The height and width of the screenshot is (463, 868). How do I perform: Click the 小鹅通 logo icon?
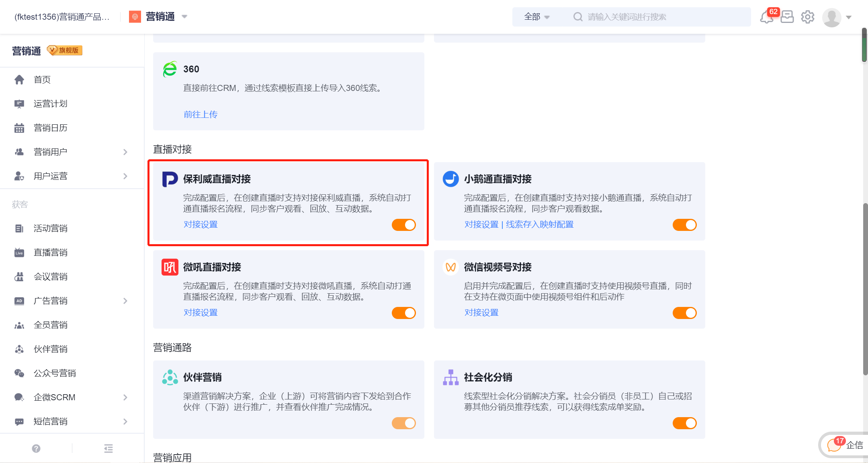pyautogui.click(x=450, y=179)
